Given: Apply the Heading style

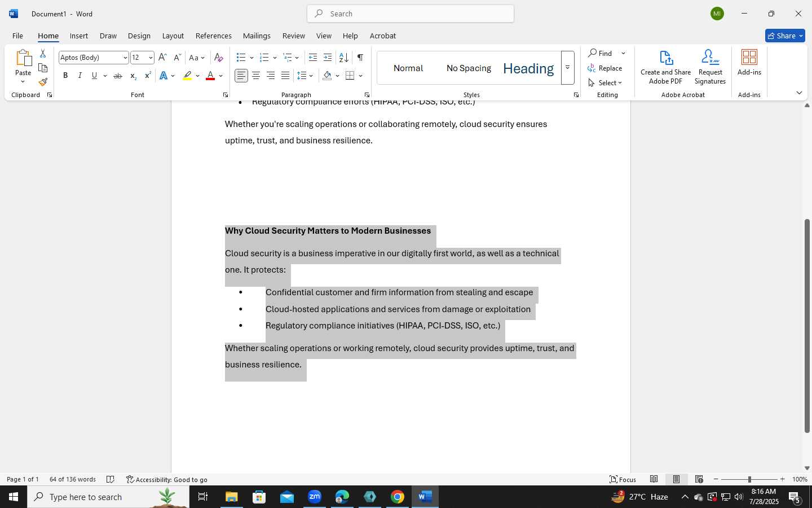Looking at the screenshot, I should [528, 68].
